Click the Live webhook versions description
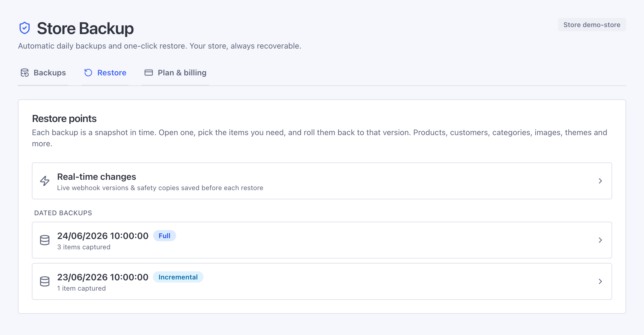 [160, 188]
